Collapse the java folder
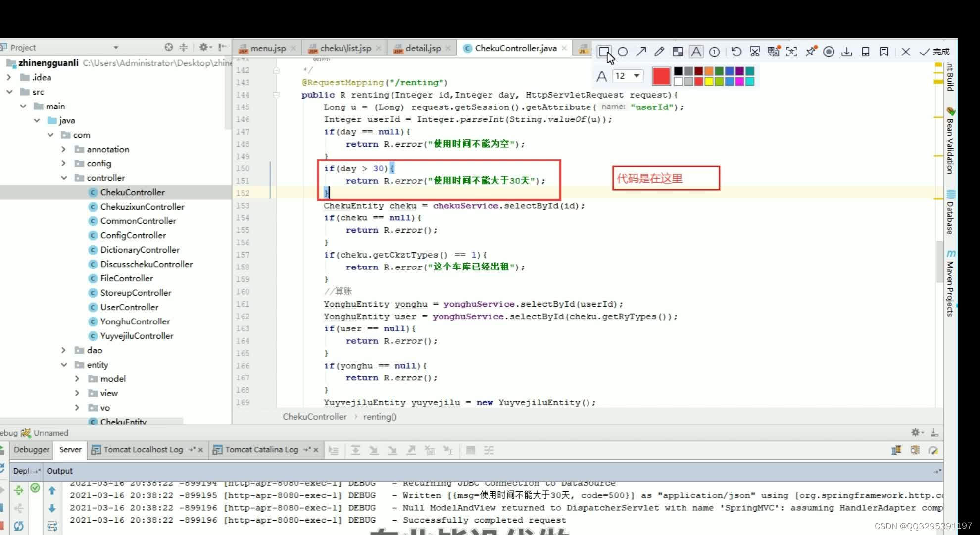 pos(37,120)
